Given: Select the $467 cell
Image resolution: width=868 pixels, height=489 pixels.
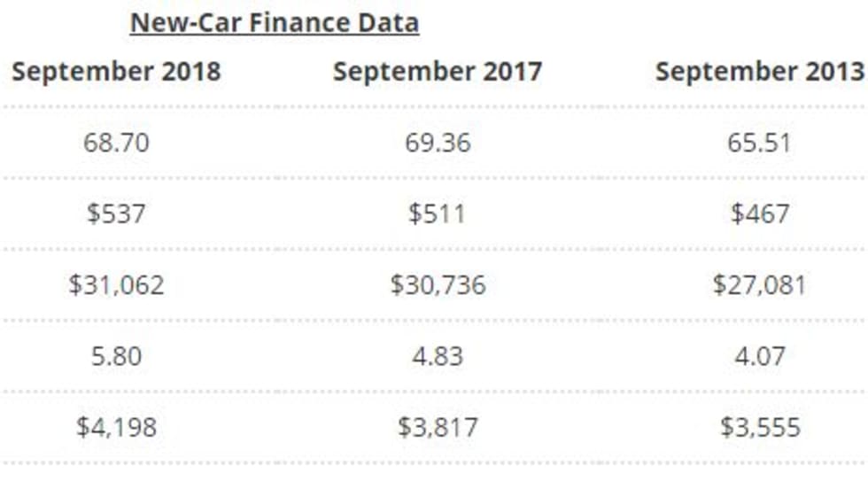Looking at the screenshot, I should pos(759,213).
